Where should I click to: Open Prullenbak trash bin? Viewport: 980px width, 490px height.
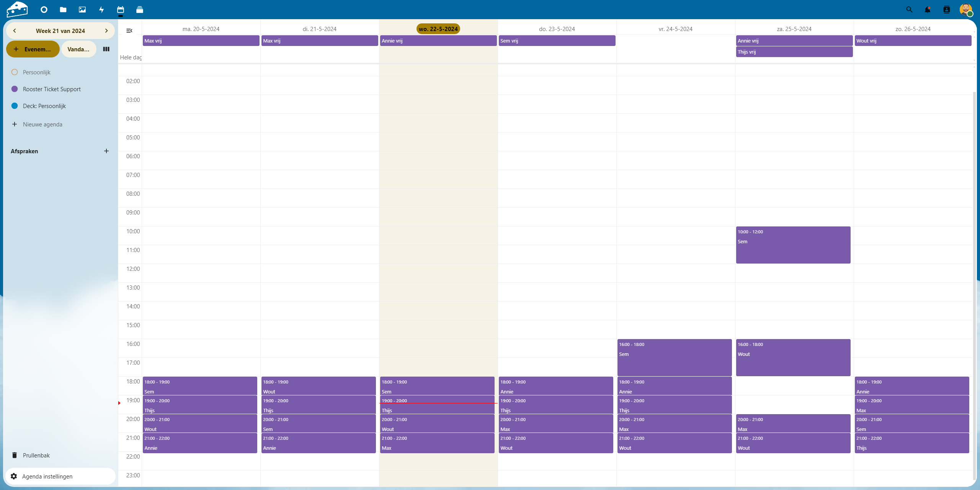pos(36,455)
